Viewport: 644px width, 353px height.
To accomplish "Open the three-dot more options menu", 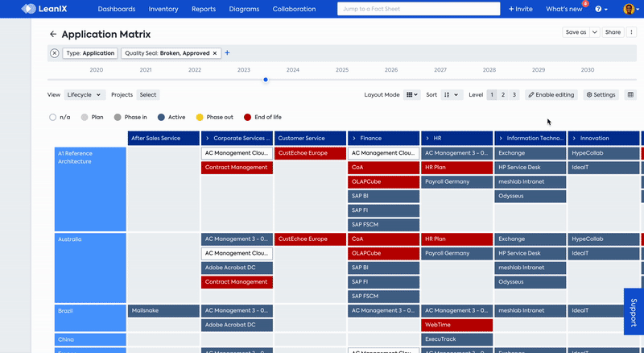I will coord(631,32).
